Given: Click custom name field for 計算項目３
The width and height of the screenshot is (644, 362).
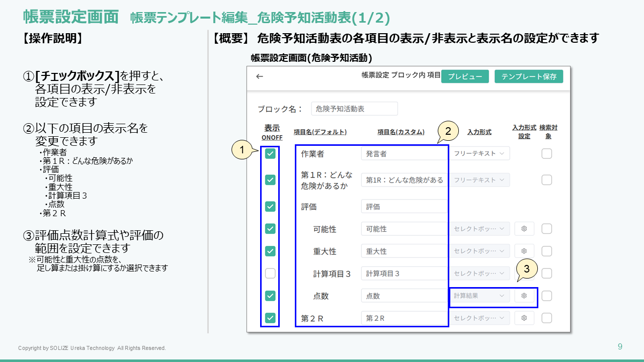Looking at the screenshot, I should tap(404, 274).
